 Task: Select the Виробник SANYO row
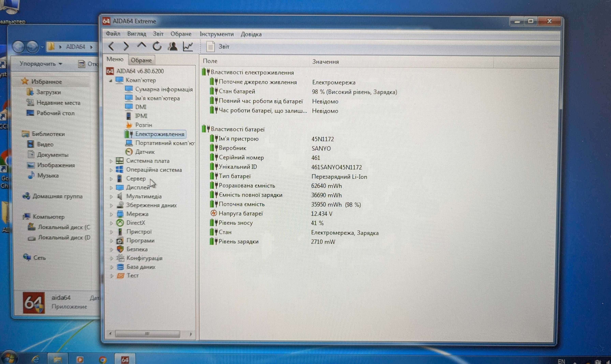(270, 148)
